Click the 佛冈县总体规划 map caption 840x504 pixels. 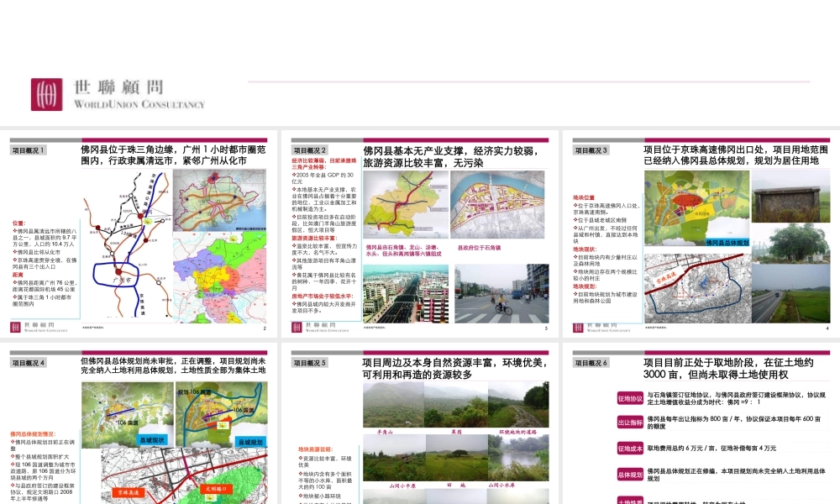coord(727,243)
